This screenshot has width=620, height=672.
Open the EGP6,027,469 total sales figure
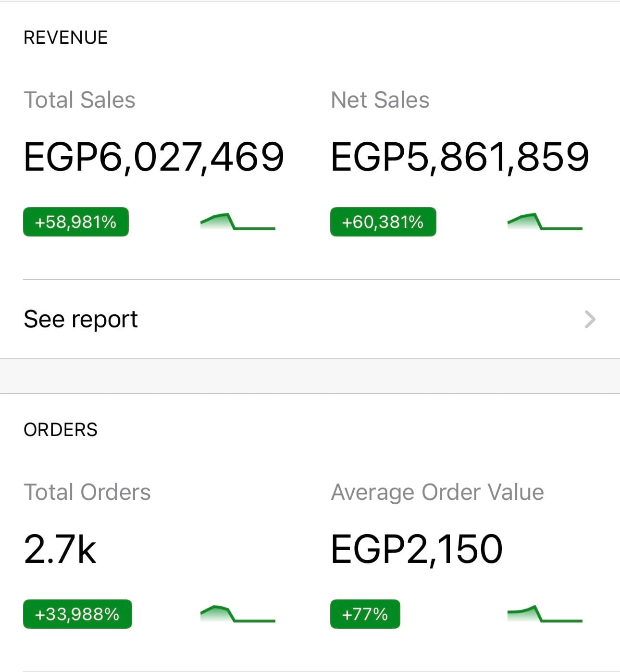[x=154, y=157]
